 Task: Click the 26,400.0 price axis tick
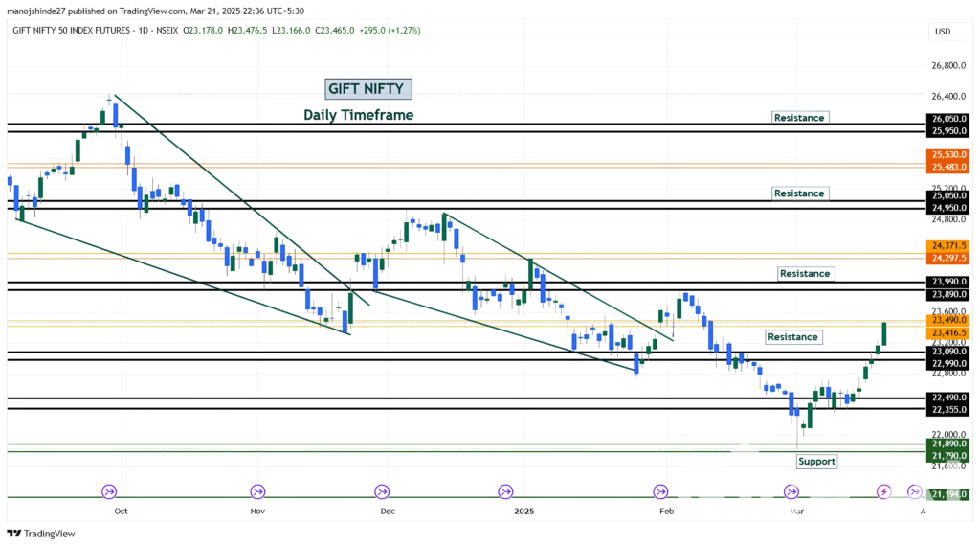[948, 97]
